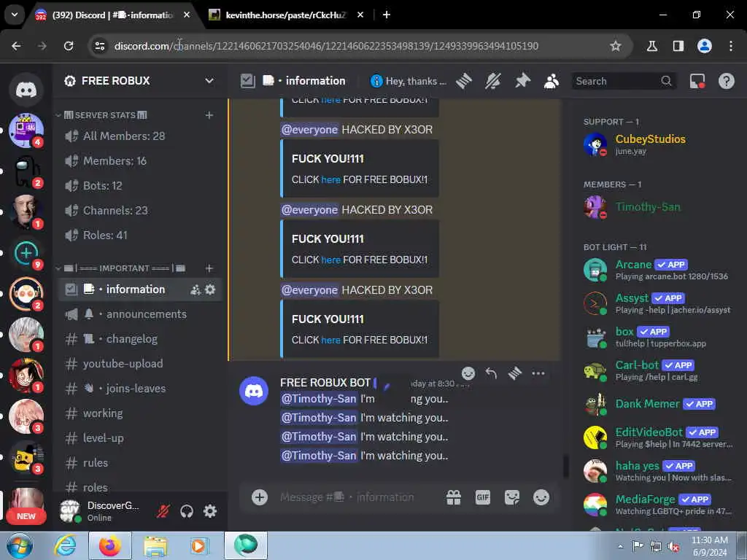
Task: Click the browser address bar URL
Action: click(x=326, y=46)
